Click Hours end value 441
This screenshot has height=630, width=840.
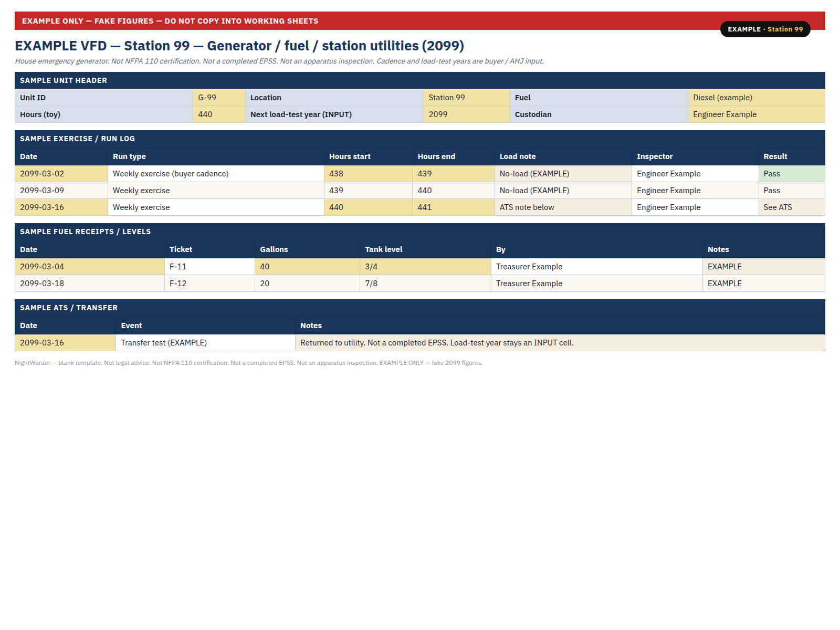point(453,207)
